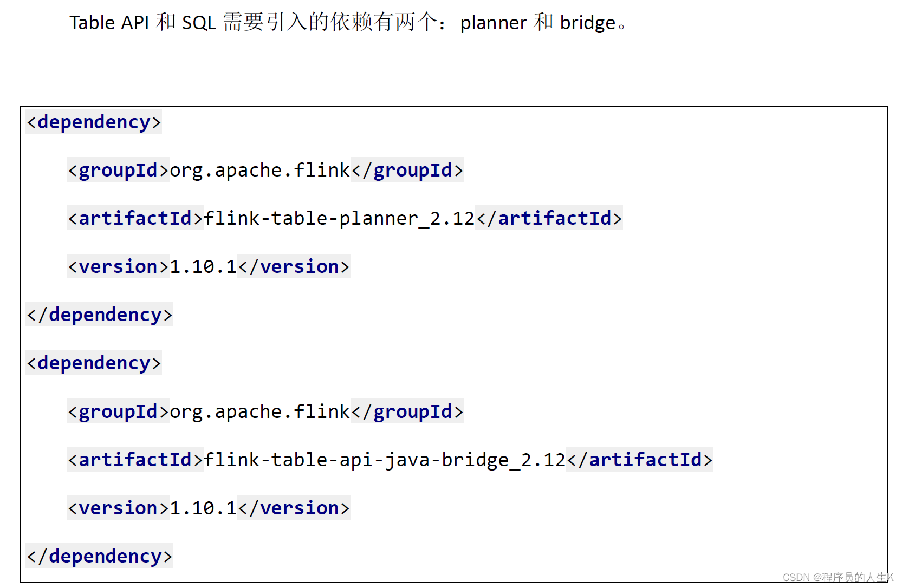Click the word "bridge" in the heading sentence
The width and height of the screenshot is (902, 588).
tap(587, 23)
